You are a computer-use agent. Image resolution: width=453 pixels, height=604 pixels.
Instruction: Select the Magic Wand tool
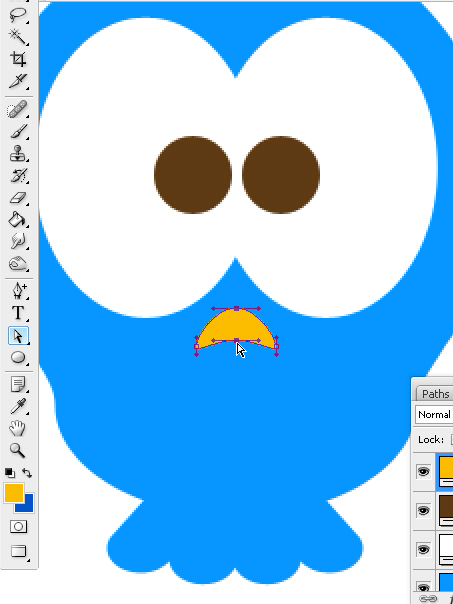(18, 37)
